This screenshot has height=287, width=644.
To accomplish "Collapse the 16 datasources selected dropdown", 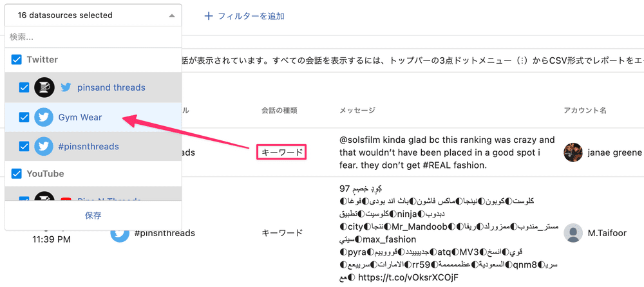I will 171,15.
